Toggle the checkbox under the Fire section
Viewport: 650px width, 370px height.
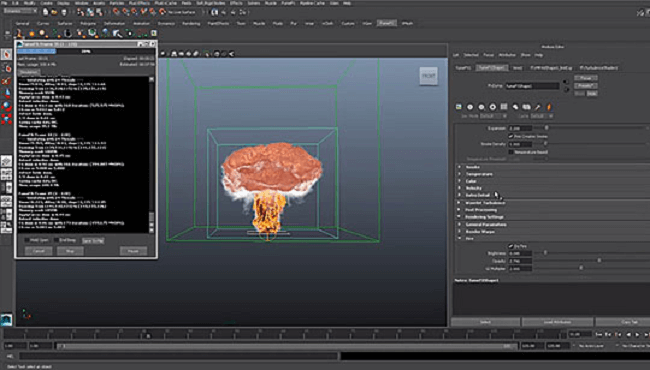click(511, 246)
